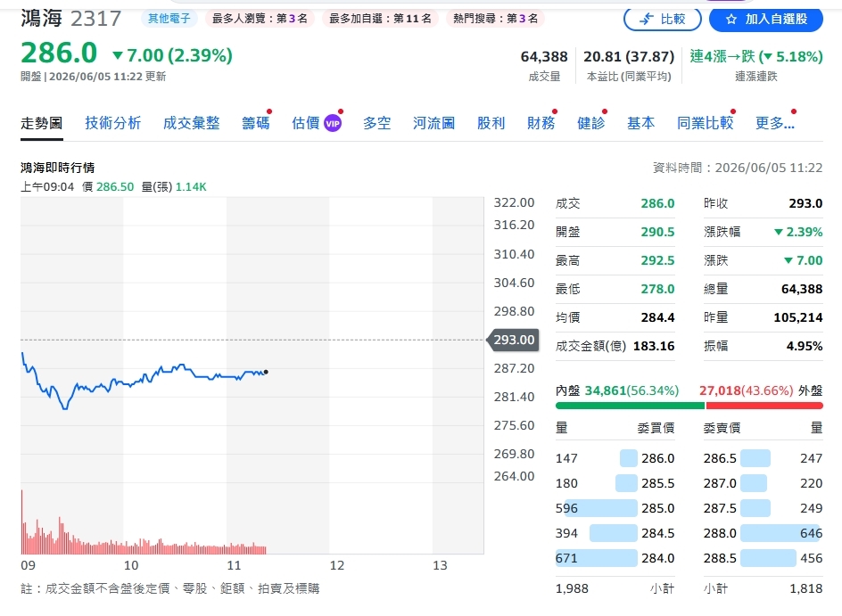Click the 內盤 34,861(56.34%) label
The height and width of the screenshot is (616, 842).
(x=617, y=390)
